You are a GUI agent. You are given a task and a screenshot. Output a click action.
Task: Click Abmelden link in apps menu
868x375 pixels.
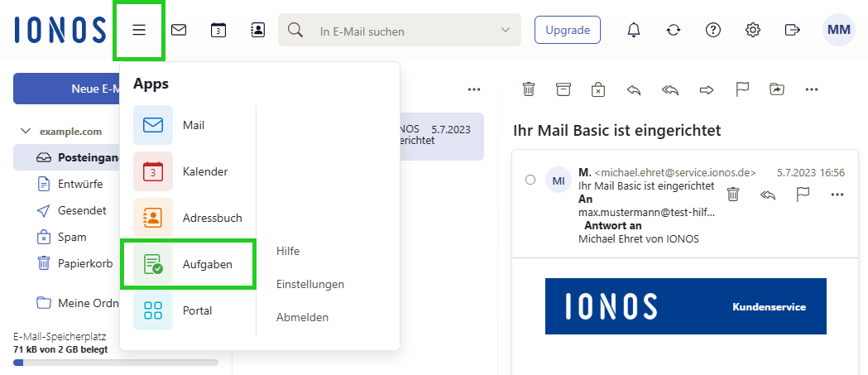click(x=302, y=317)
